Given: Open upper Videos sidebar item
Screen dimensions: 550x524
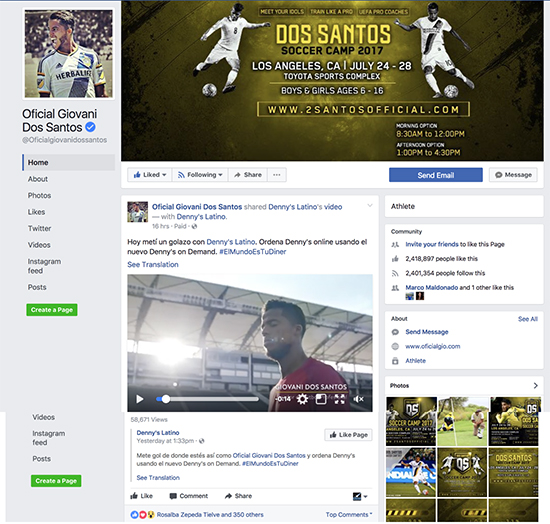Looking at the screenshot, I should pyautogui.click(x=39, y=245).
